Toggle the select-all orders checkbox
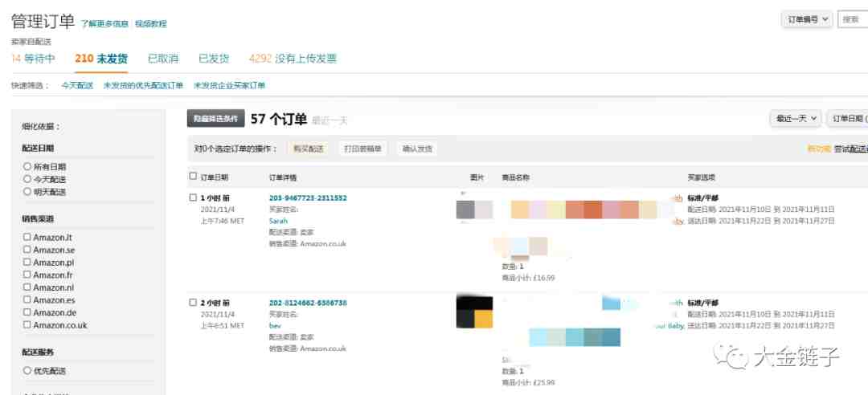The image size is (868, 395). 192,177
